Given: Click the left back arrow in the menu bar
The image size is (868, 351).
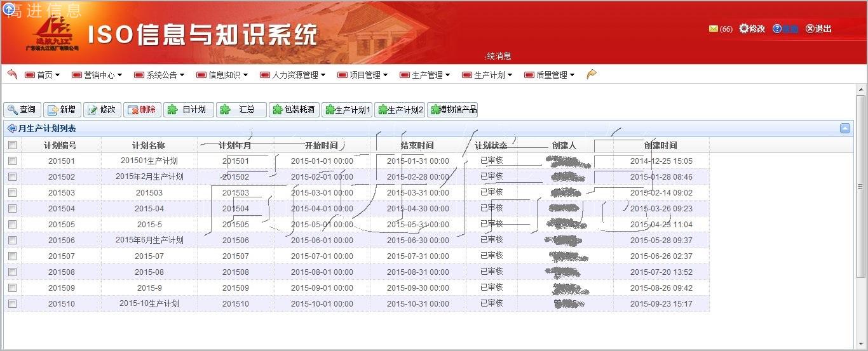Looking at the screenshot, I should 12,74.
